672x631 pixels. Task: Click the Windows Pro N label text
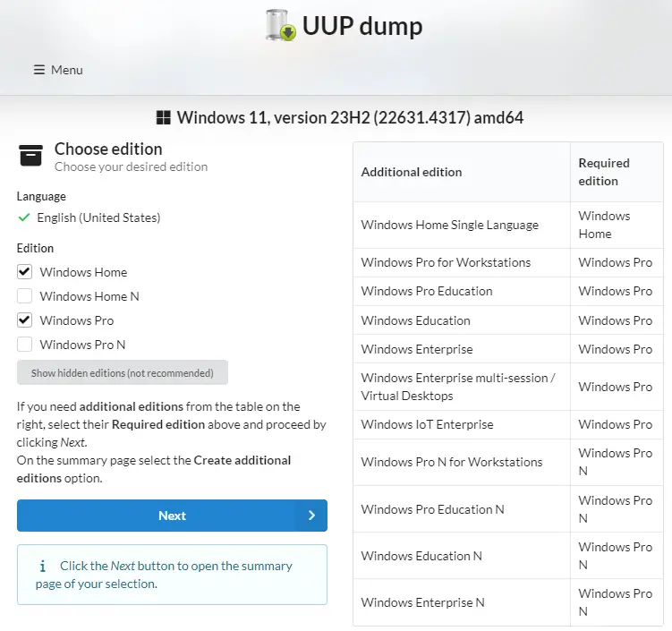point(82,345)
